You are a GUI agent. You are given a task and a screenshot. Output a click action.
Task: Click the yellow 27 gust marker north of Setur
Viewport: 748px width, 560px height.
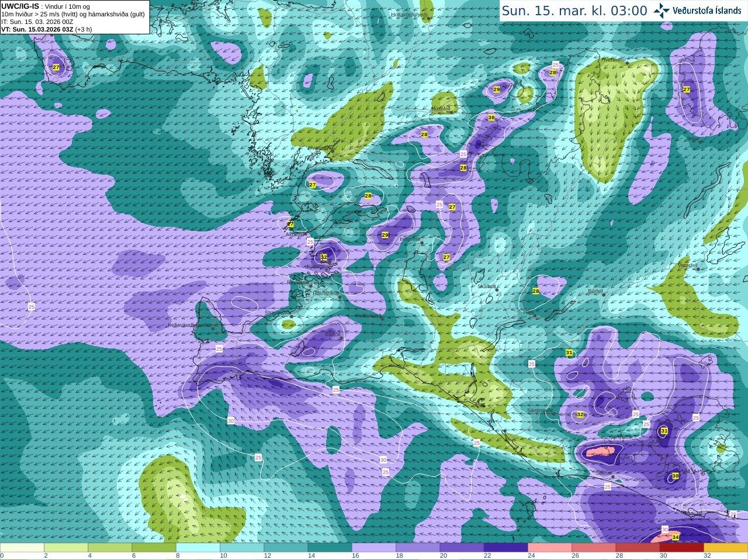point(687,89)
